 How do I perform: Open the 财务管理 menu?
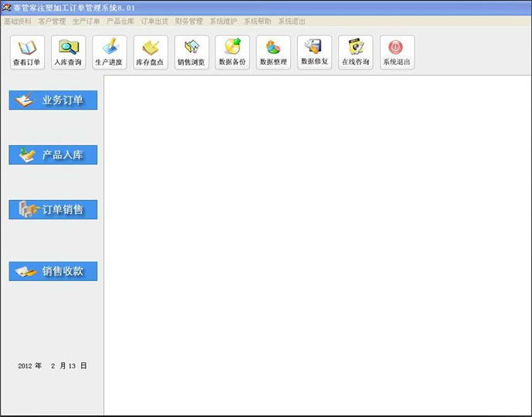[189, 22]
